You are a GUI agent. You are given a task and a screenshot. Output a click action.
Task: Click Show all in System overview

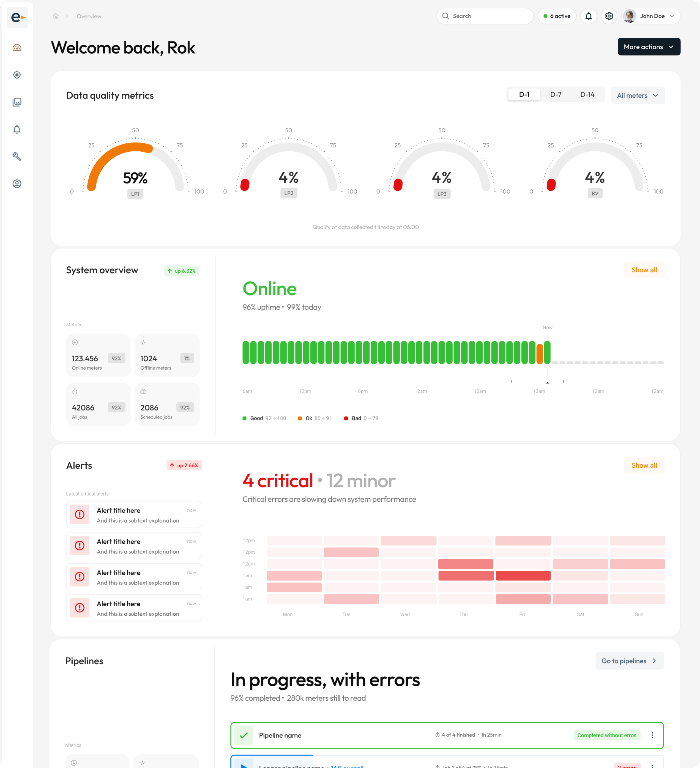point(644,270)
